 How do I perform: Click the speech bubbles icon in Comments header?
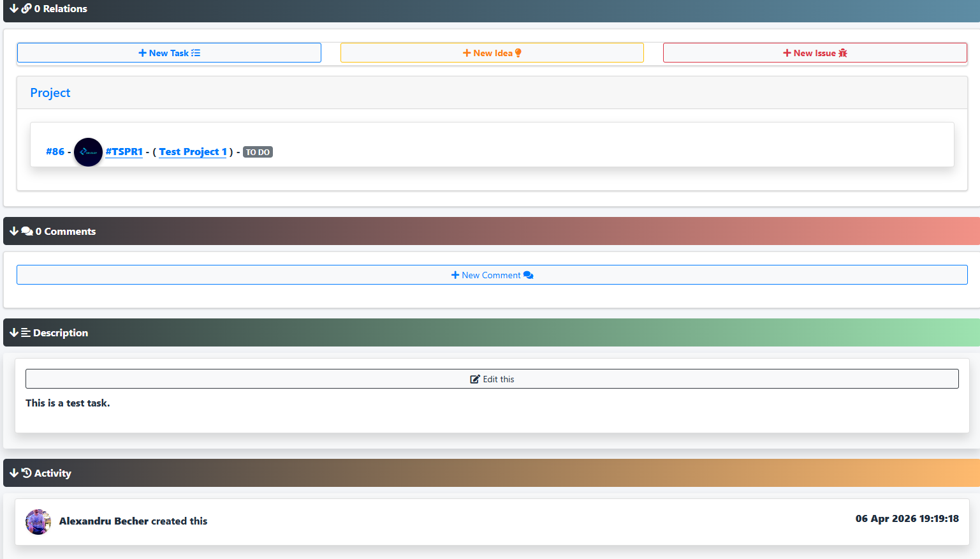[x=27, y=232]
